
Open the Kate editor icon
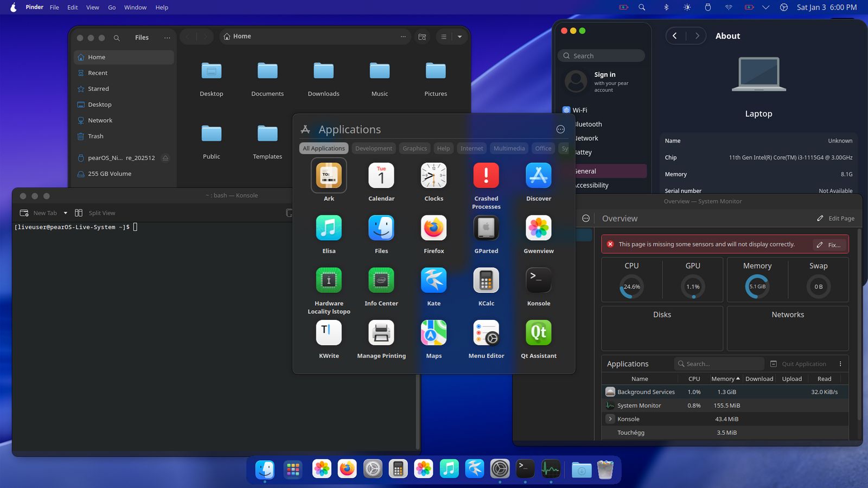pos(433,280)
